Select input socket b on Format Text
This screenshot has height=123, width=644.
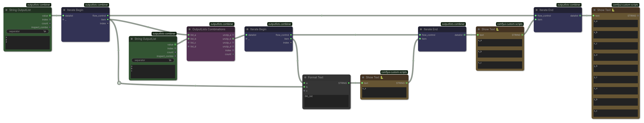click(x=304, y=87)
